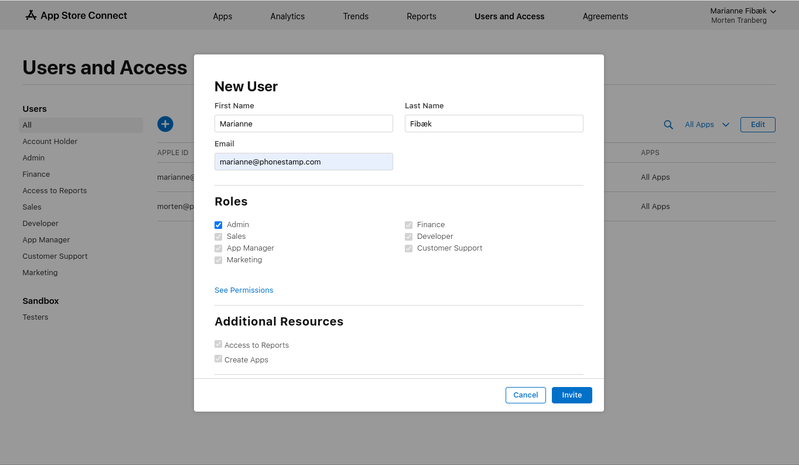
Task: Select All in the Users sidebar
Action: point(81,125)
